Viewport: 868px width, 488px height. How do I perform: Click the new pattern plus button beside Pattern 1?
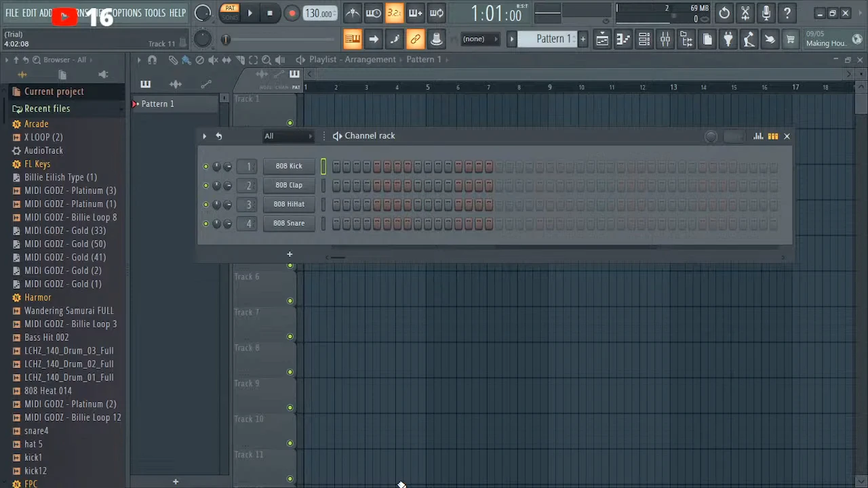click(x=583, y=39)
